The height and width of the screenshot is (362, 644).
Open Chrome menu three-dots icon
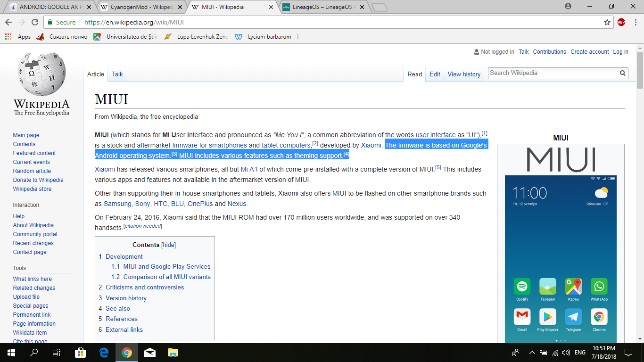635,22
